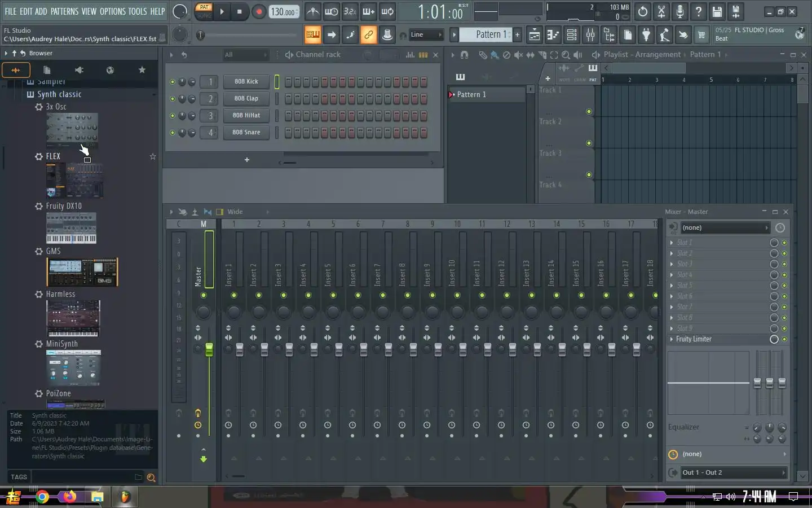Image resolution: width=812 pixels, height=508 pixels.
Task: Open the Slot 1 effect dropdown
Action: coord(671,243)
